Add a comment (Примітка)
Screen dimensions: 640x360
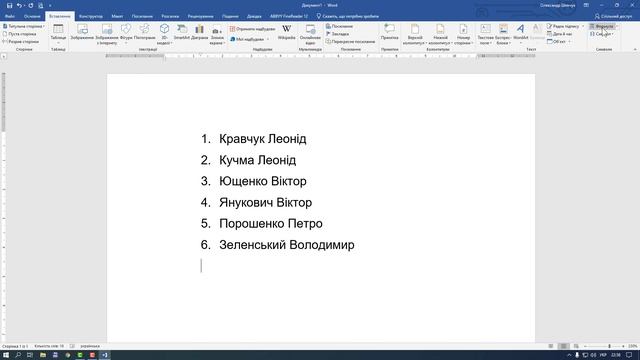(389, 32)
